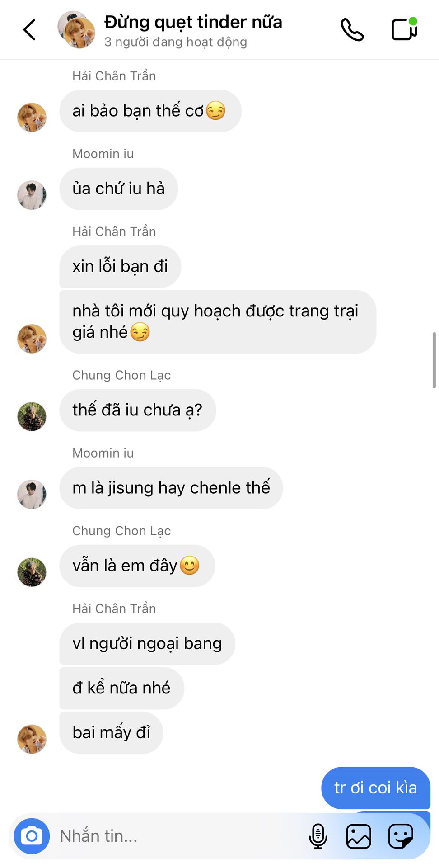This screenshot has width=439, height=868.
Task: Tap the back arrow icon
Action: pyautogui.click(x=29, y=30)
